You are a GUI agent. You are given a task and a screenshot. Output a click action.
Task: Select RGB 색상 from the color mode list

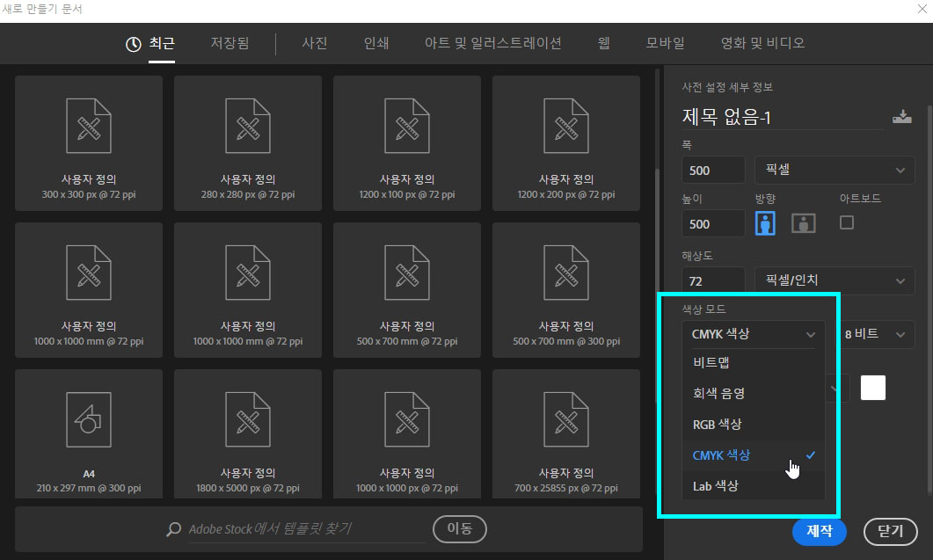point(719,424)
